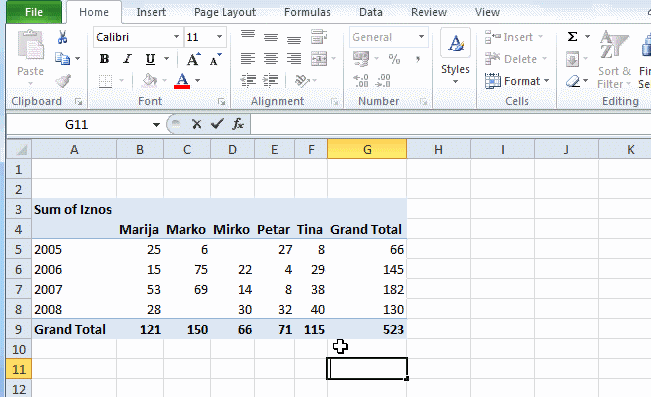Decrease indent of cell text
This screenshot has width=651, height=397.
click(x=248, y=81)
